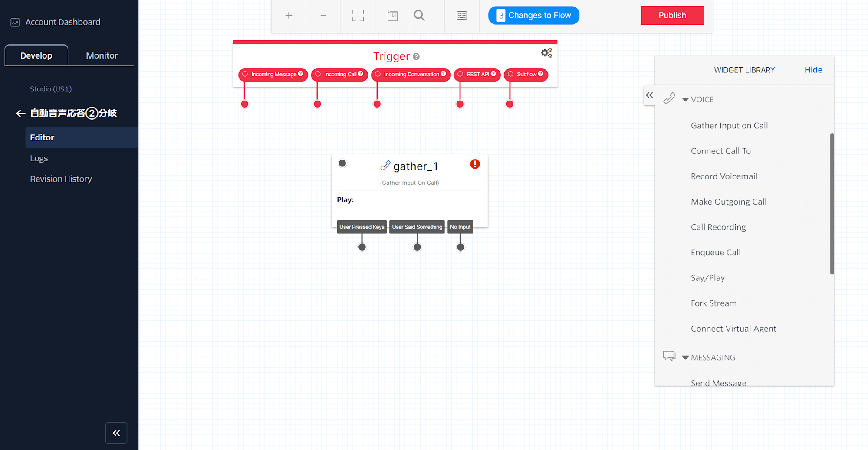Select Say/Play widget
The height and width of the screenshot is (450, 868).
[x=708, y=278]
